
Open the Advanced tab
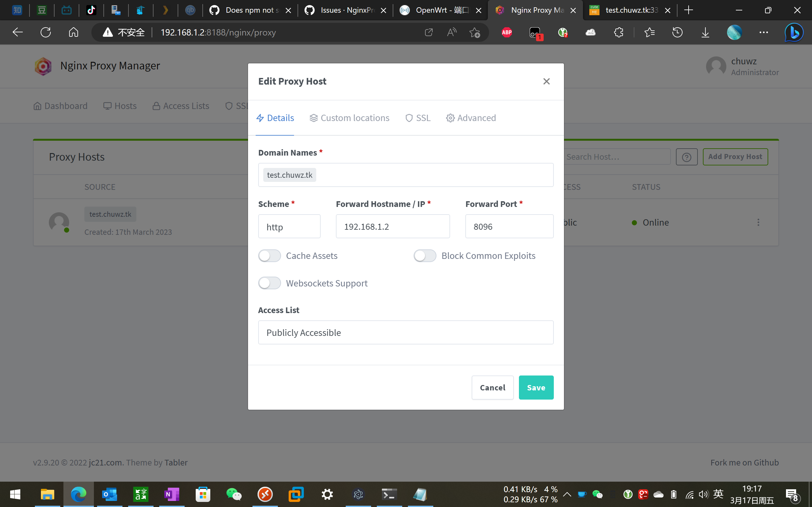471,118
